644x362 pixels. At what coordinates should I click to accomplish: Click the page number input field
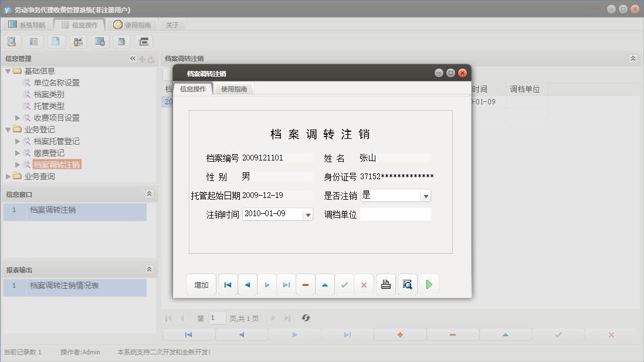click(217, 318)
